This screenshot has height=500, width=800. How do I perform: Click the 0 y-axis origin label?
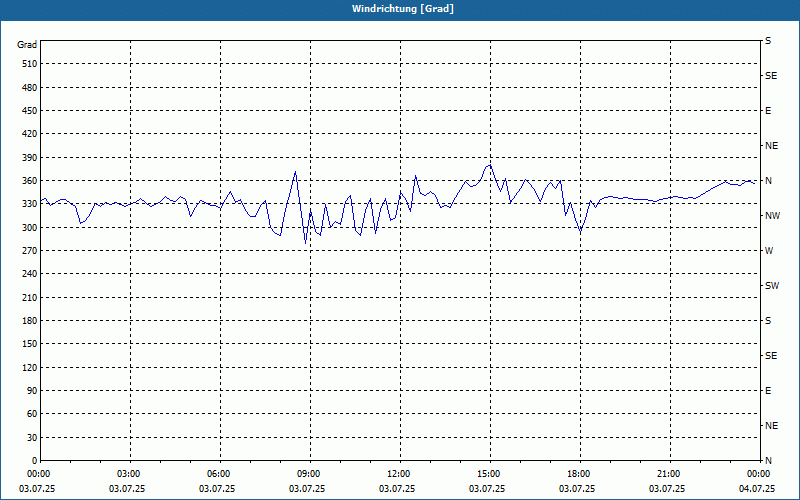point(35,461)
